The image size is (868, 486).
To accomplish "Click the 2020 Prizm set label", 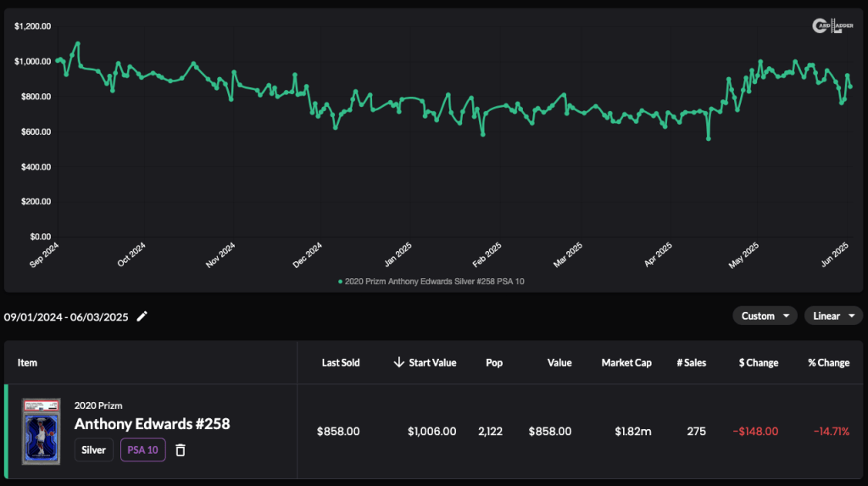I will click(98, 405).
